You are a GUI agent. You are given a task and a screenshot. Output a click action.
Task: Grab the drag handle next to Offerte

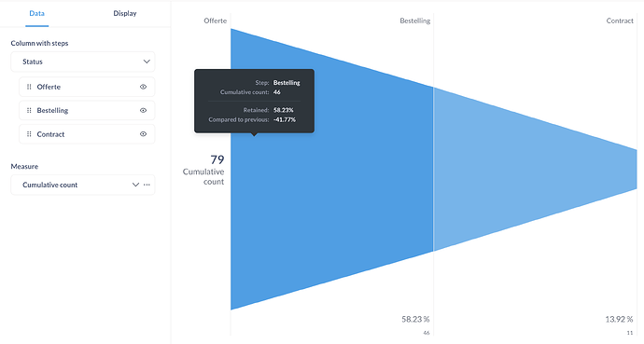(29, 87)
